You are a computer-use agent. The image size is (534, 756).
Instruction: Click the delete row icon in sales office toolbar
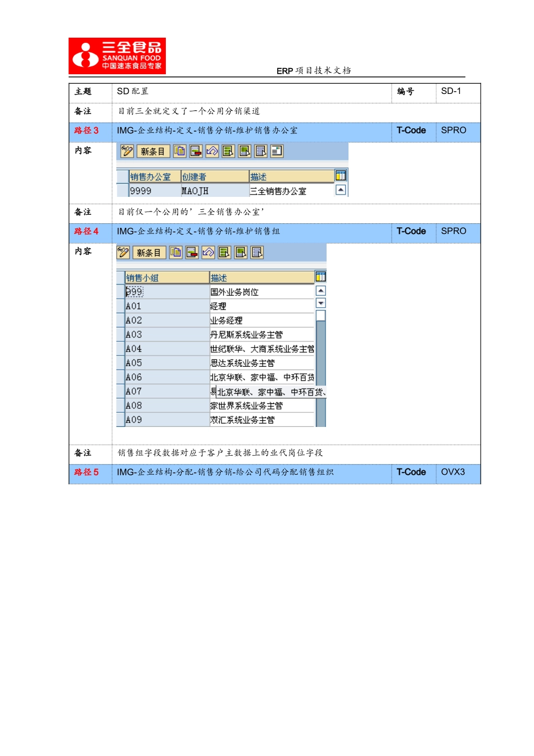coord(196,151)
